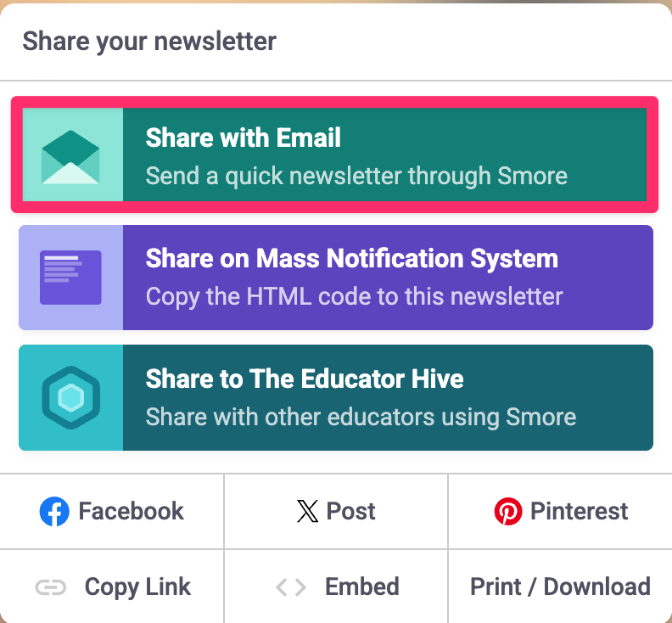The width and height of the screenshot is (672, 623).
Task: Share via the Facebook label
Action: point(131,511)
